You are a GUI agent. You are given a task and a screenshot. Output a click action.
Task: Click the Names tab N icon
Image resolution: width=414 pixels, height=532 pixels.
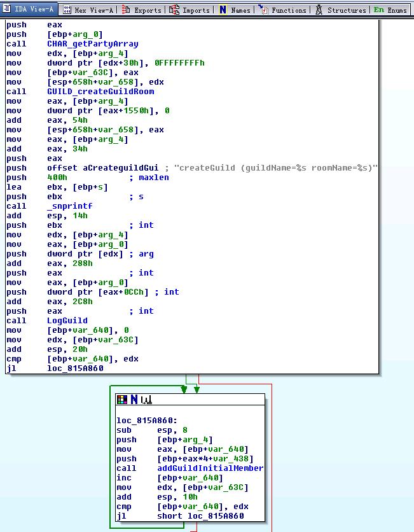223,10
